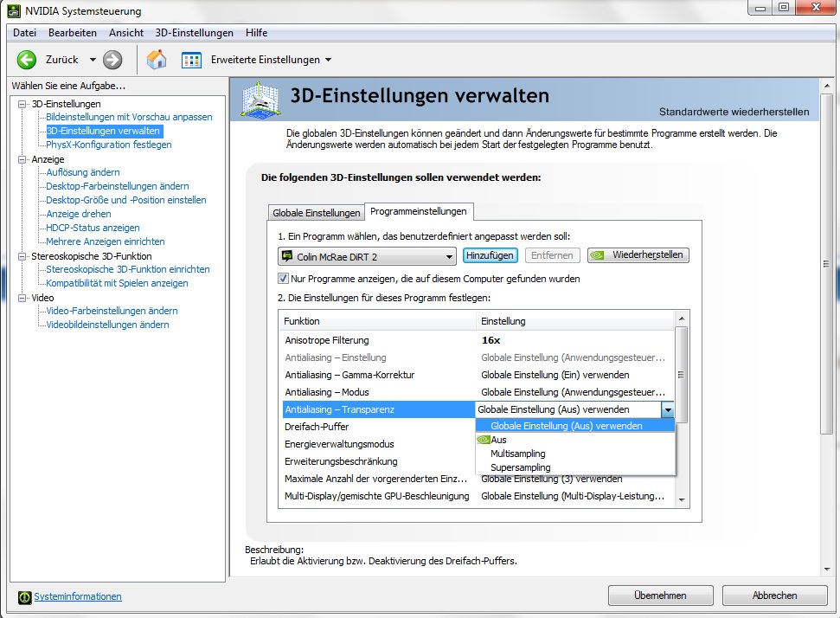Select the Dreifach-Puffer row
The width and height of the screenshot is (840, 618).
click(378, 427)
